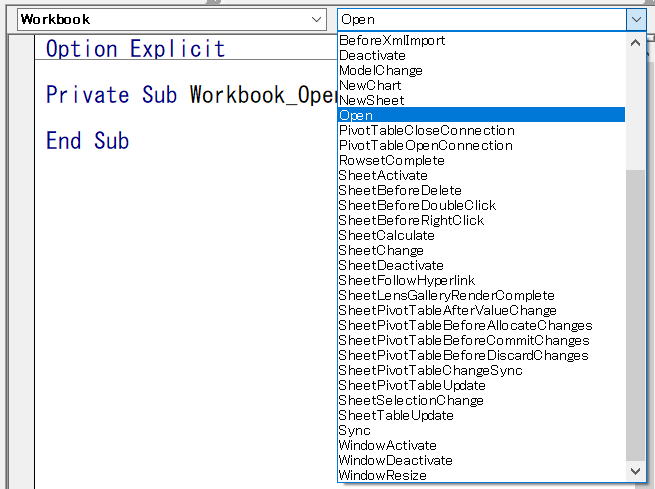Click the highlighted Open event

click(357, 115)
